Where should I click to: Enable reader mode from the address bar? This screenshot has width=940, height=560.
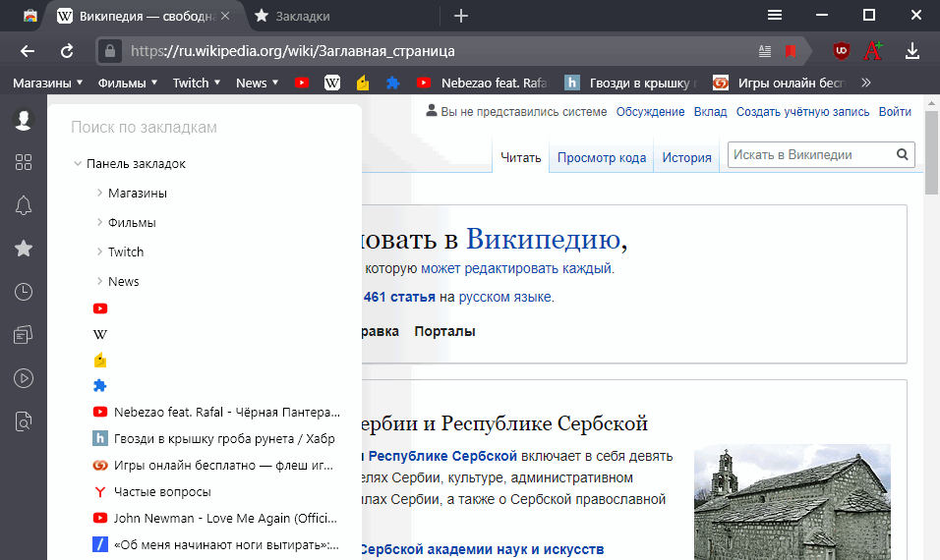[766, 51]
